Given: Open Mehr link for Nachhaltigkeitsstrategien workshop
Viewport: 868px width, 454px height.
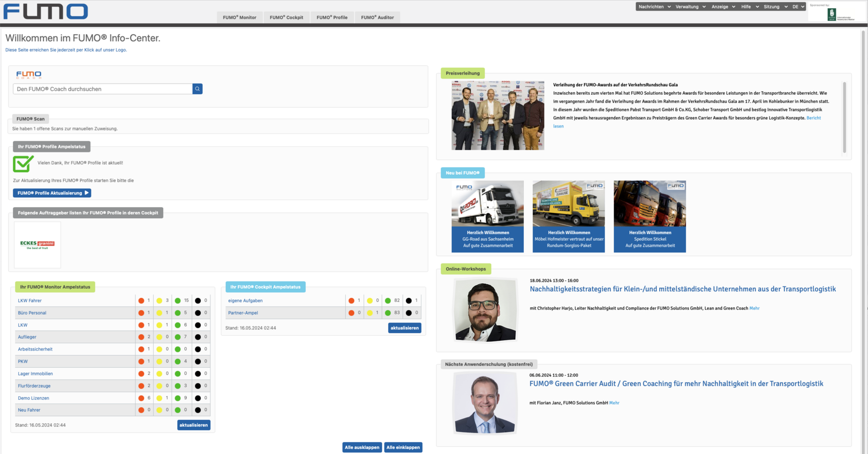Looking at the screenshot, I should (754, 308).
